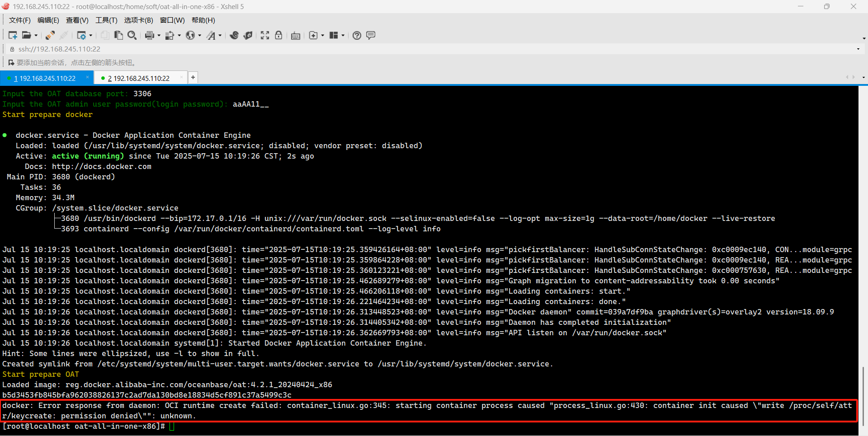Expand the layout dropdown arrow

coord(343,35)
